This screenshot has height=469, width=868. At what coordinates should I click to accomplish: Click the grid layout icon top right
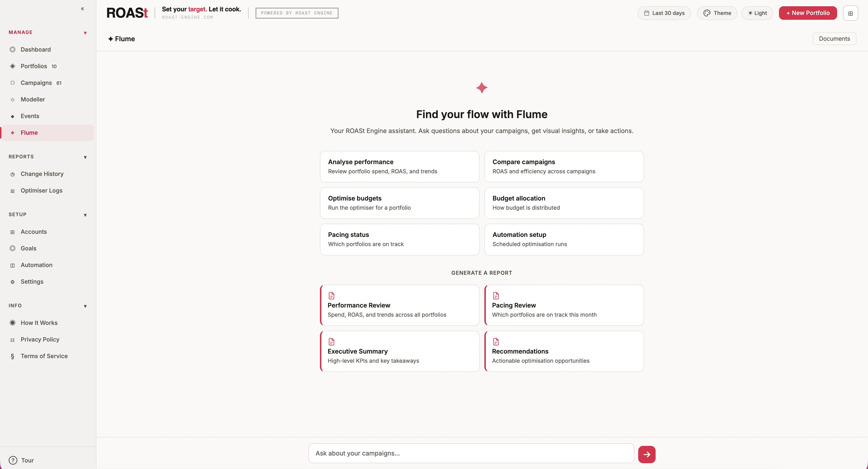click(x=850, y=13)
